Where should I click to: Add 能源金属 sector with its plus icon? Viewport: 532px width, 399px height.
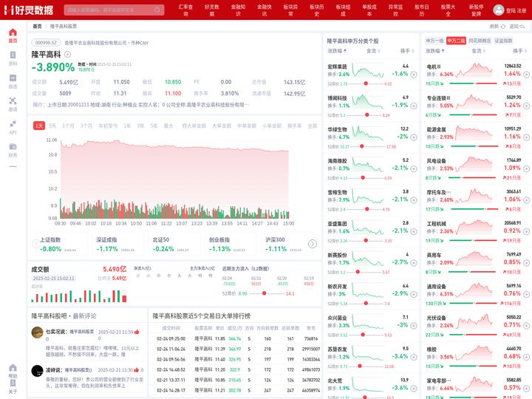pyautogui.click(x=526, y=137)
